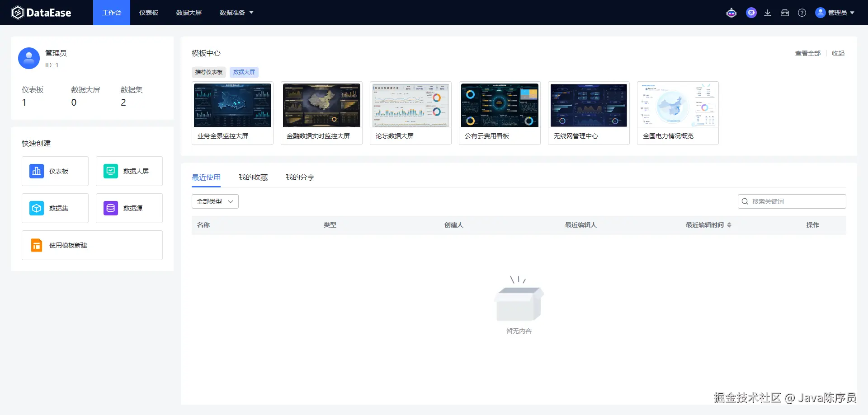The width and height of the screenshot is (868, 415).
Task: Select the 数据大屏 template tag
Action: (244, 72)
